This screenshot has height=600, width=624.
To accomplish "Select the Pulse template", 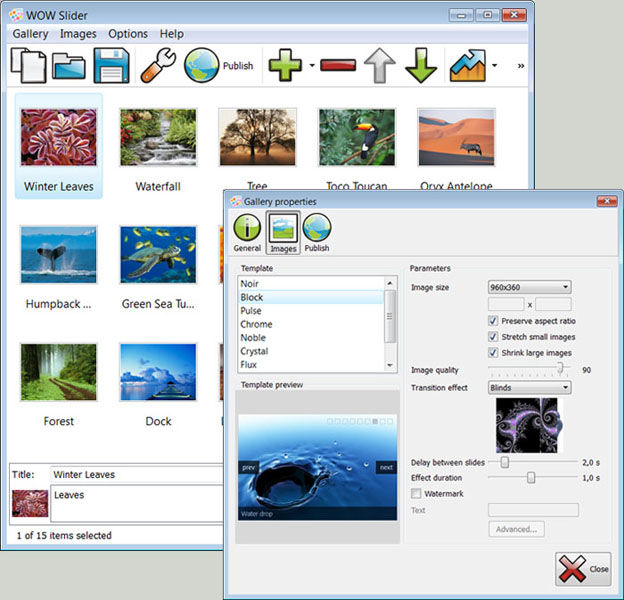I will pos(311,311).
